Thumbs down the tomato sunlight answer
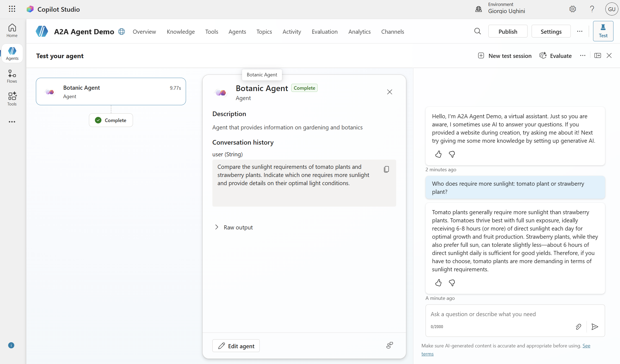Screen dimensions: 620x364 [452, 283]
